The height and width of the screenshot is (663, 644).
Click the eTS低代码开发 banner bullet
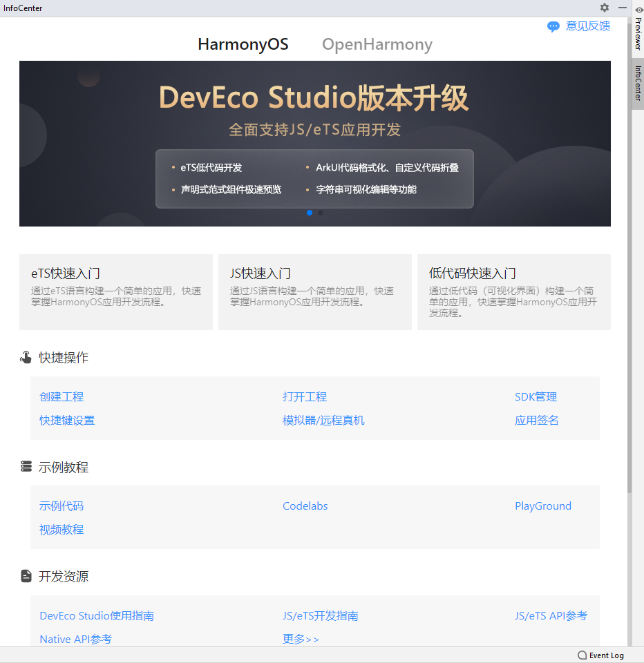[x=211, y=167]
